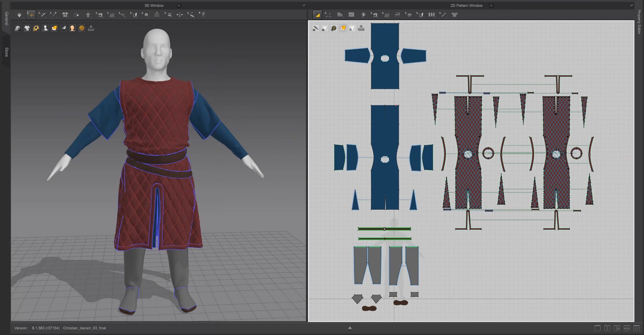Select the avatar Edit Arrangement Points tool
644x335 pixels.
88,15
